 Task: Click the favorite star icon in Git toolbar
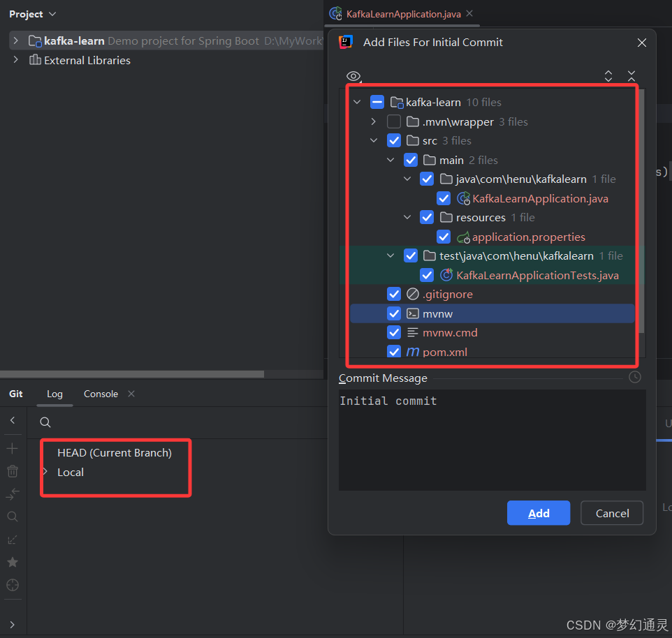click(x=13, y=562)
